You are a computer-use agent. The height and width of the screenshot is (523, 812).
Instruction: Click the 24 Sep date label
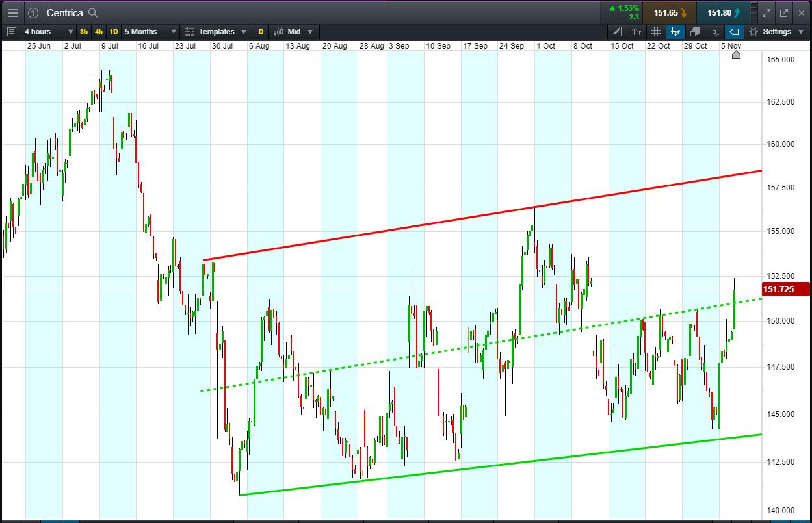pyautogui.click(x=512, y=46)
